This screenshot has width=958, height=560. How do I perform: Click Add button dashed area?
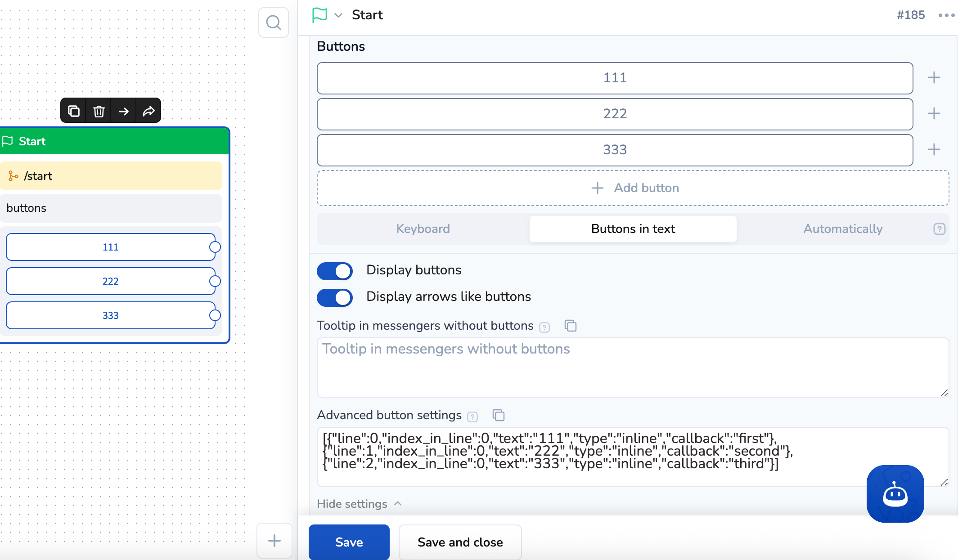click(633, 188)
